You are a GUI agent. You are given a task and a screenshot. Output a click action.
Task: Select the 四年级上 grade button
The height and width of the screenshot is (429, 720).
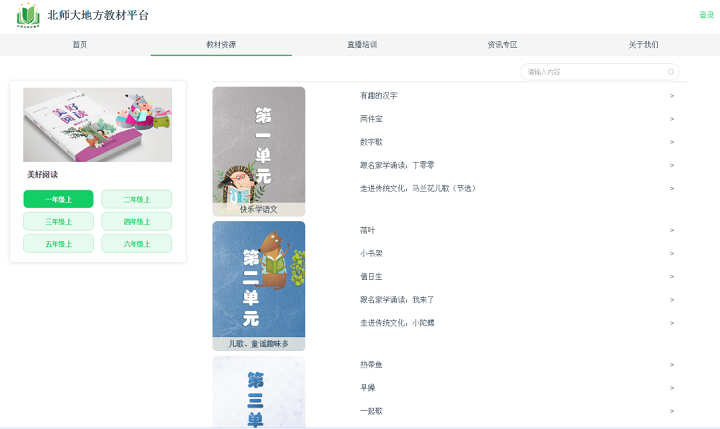[x=136, y=221]
